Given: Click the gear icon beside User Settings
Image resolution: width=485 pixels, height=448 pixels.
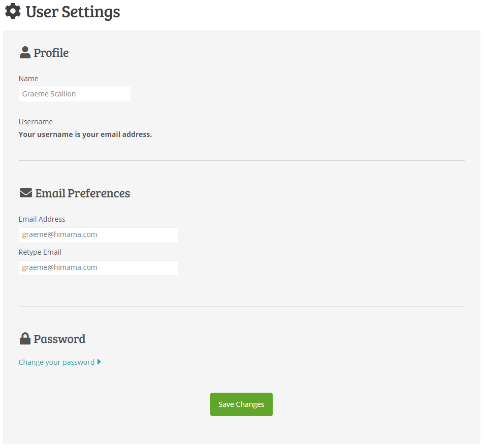Looking at the screenshot, I should (13, 11).
